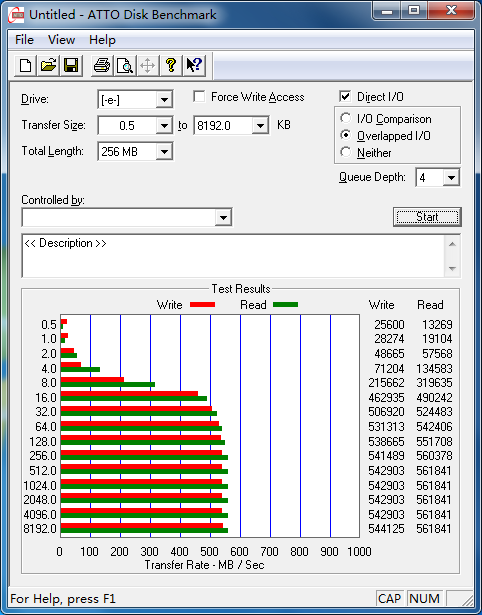Save results using the floppy disk icon

coord(71,65)
